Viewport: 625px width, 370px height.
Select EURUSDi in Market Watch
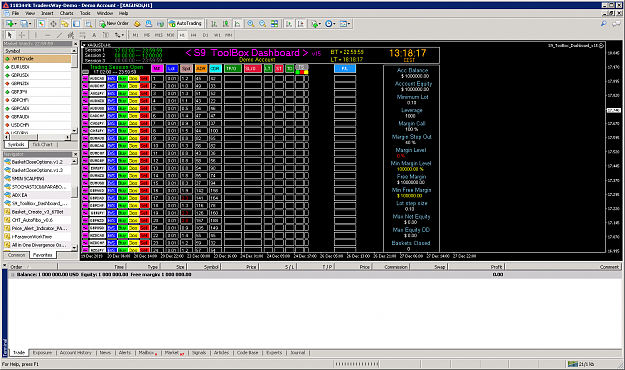[37, 67]
